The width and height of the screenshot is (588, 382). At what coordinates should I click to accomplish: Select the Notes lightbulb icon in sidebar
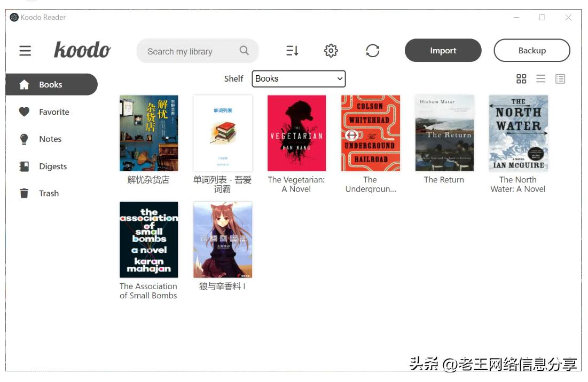pos(23,139)
